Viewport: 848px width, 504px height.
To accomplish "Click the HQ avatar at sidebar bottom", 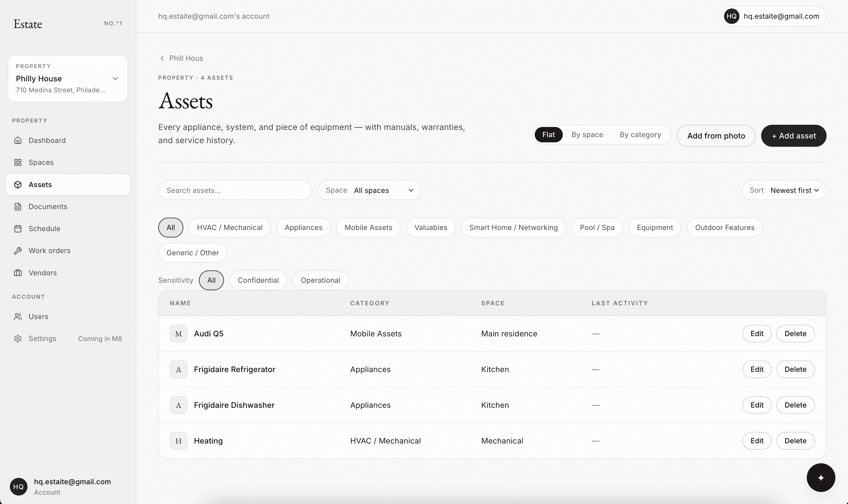I will point(19,487).
